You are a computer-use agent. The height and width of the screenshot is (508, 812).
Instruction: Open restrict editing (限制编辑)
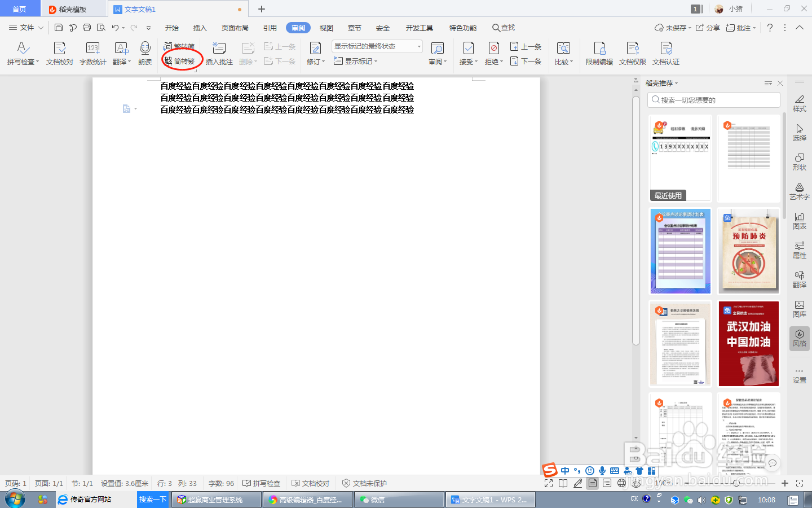coord(599,54)
